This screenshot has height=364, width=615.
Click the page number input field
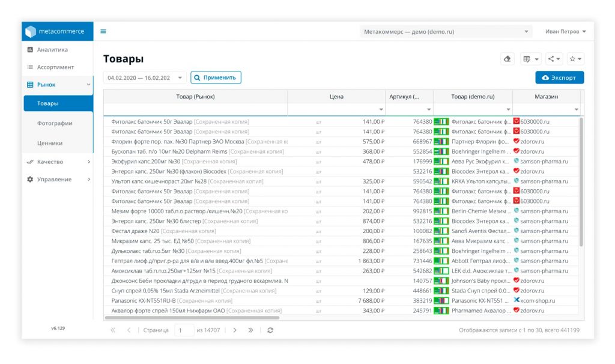coord(184,330)
